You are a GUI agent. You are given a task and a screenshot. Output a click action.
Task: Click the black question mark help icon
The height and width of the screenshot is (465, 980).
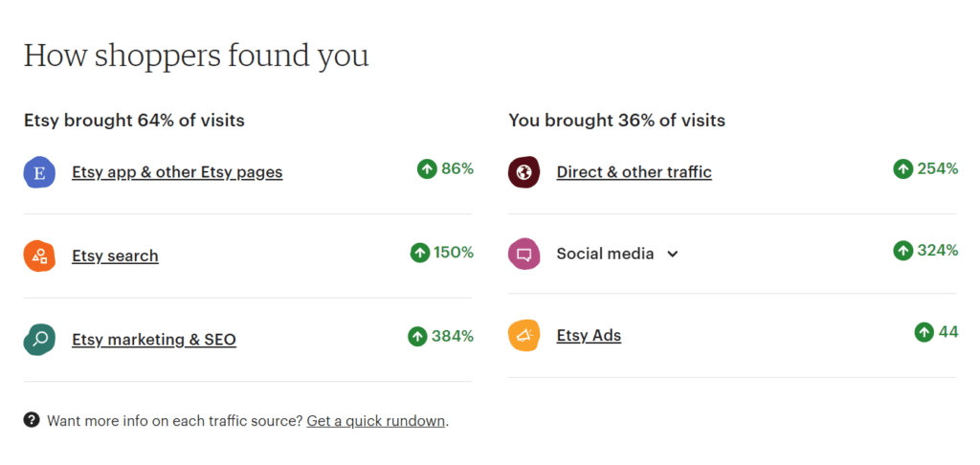pyautogui.click(x=32, y=420)
